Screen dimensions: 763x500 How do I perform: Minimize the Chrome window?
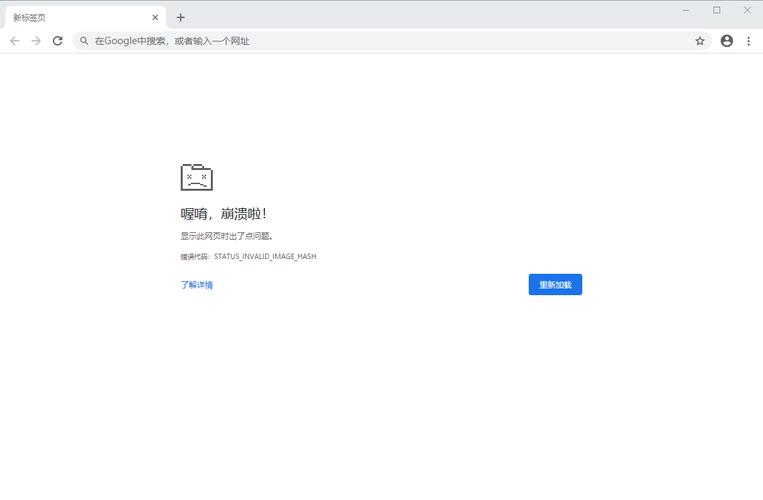(x=686, y=10)
